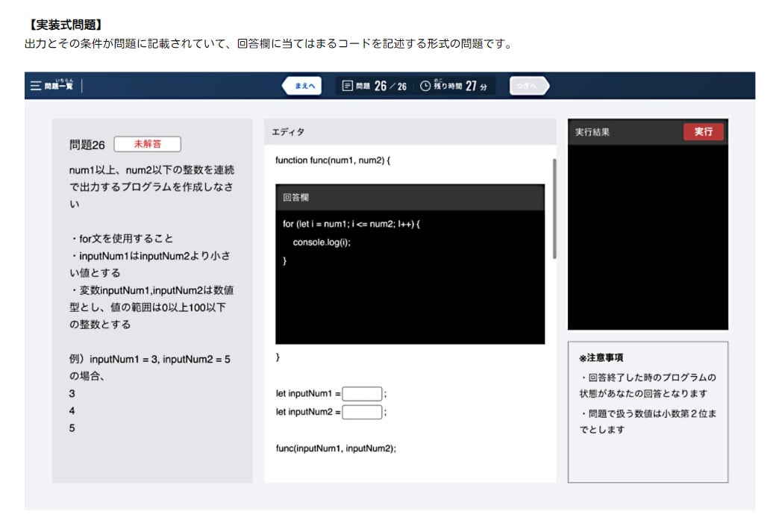782x532 pixels.
Task: Click the つぎへ next button
Action: [x=529, y=86]
